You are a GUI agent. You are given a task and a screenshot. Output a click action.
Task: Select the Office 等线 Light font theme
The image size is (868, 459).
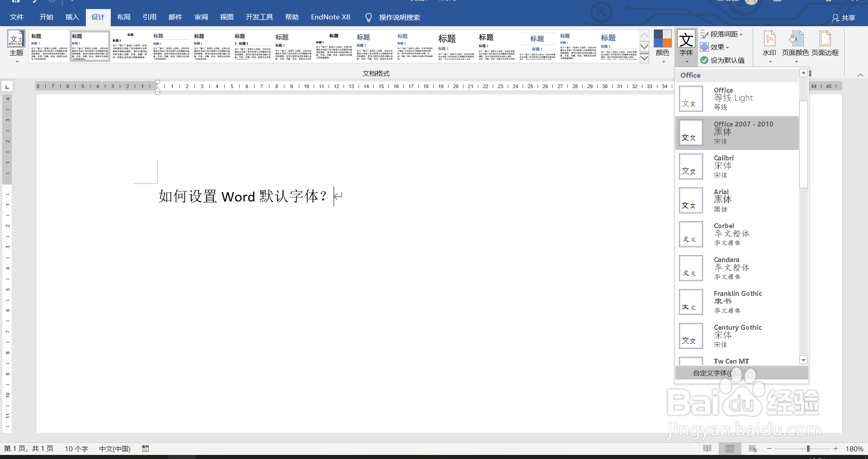click(737, 99)
